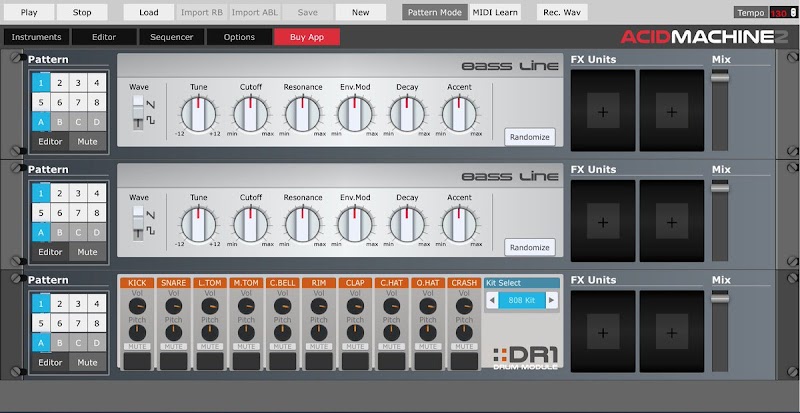This screenshot has height=413, width=800.
Task: Select pattern bank C on second bass line
Action: (x=78, y=232)
